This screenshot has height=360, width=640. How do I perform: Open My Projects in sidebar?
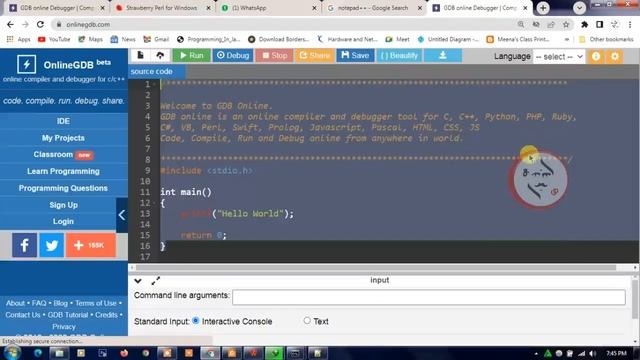pyautogui.click(x=63, y=138)
